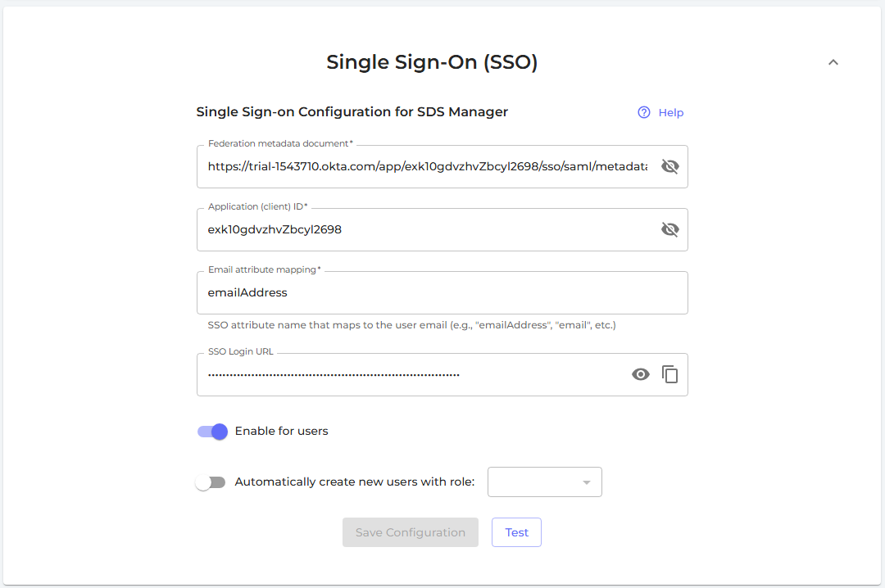The height and width of the screenshot is (588, 885).
Task: Click the Help question mark icon
Action: coord(644,112)
